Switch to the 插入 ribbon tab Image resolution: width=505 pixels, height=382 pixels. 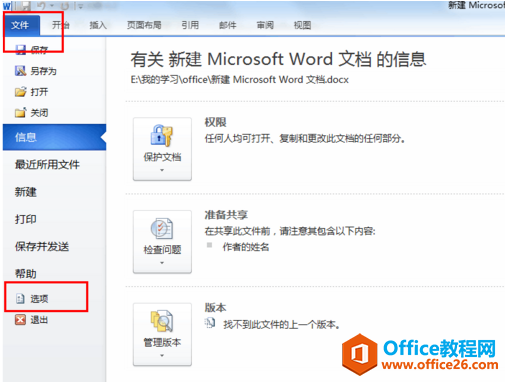98,25
